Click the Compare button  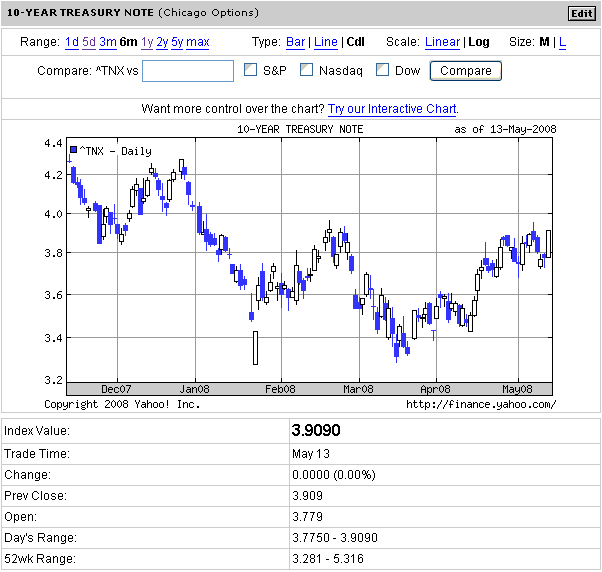tap(466, 71)
